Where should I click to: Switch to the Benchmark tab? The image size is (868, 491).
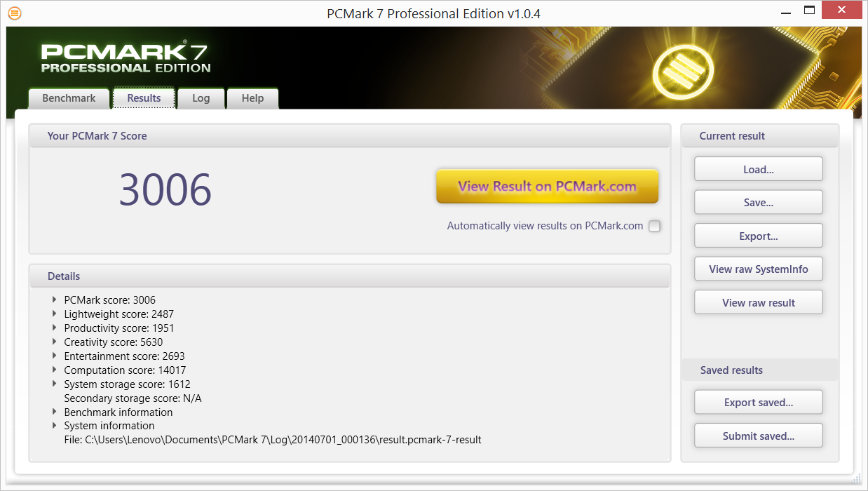tap(69, 98)
